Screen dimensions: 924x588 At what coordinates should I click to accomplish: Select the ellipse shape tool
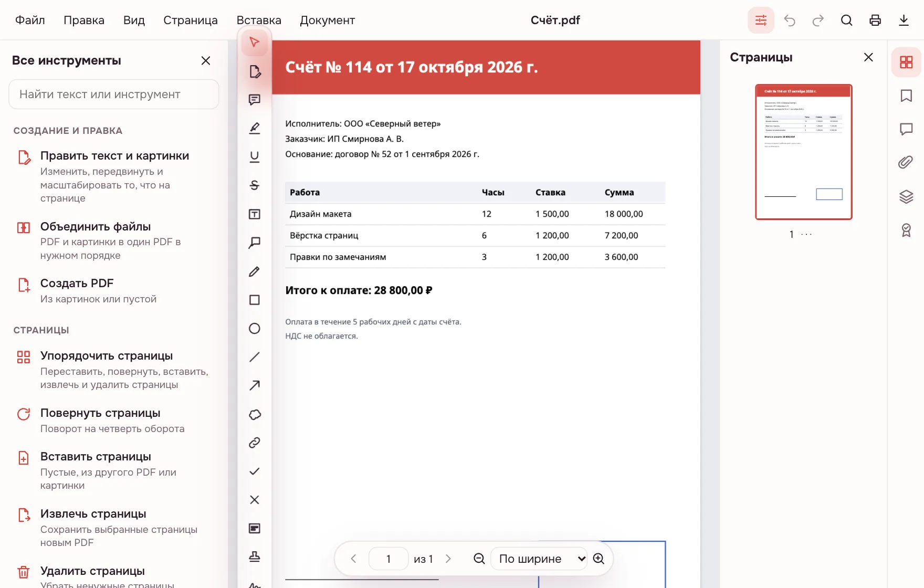coord(255,329)
